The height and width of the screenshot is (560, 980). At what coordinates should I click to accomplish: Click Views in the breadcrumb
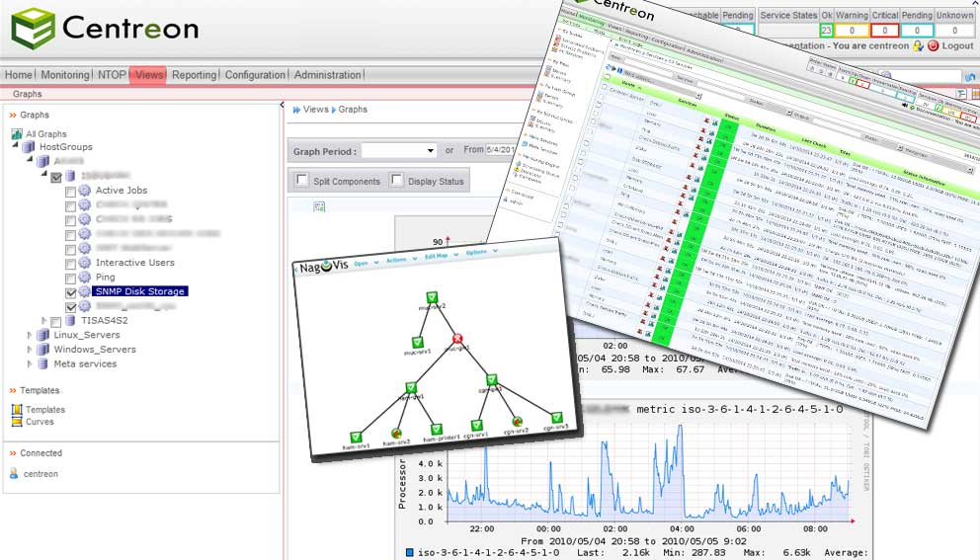point(315,109)
